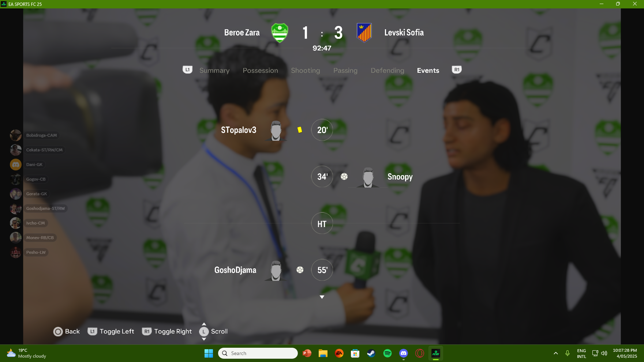Image resolution: width=644 pixels, height=362 pixels.
Task: Click Pesho-LW overlay avatar
Action: pyautogui.click(x=16, y=252)
